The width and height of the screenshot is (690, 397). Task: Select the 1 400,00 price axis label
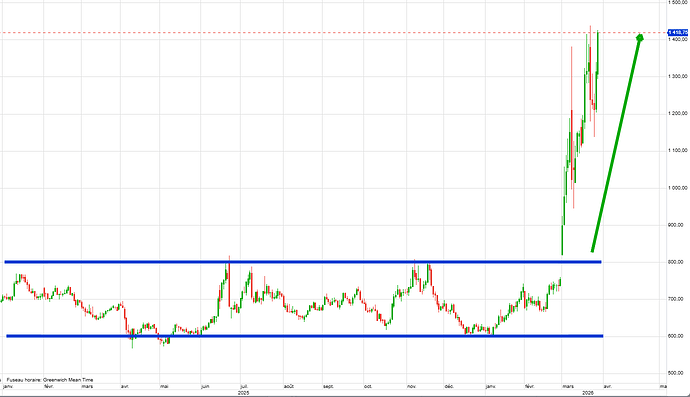678,40
